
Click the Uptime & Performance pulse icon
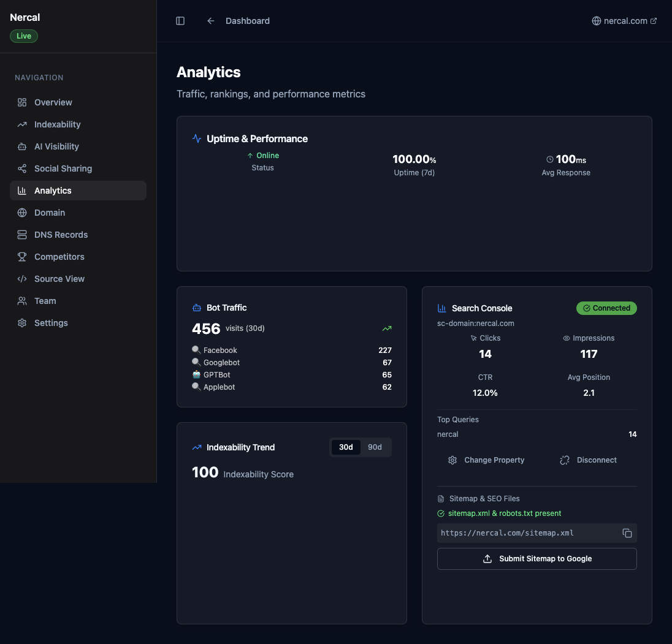pos(197,138)
